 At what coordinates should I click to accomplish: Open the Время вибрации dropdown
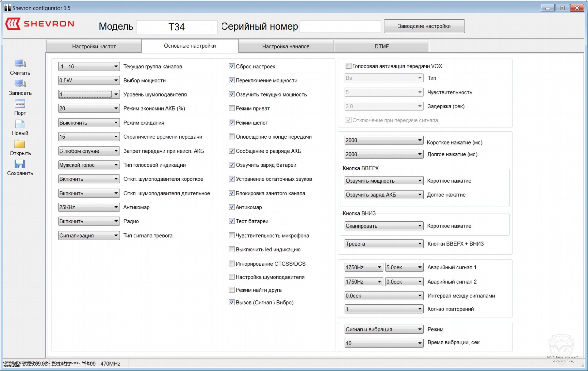384,343
